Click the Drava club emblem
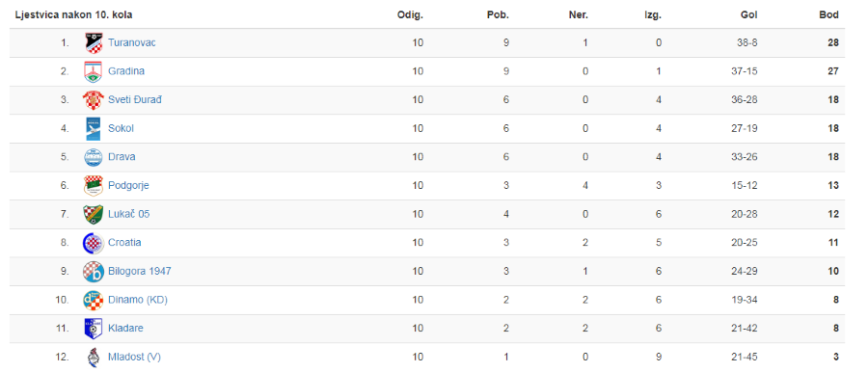 click(x=93, y=157)
